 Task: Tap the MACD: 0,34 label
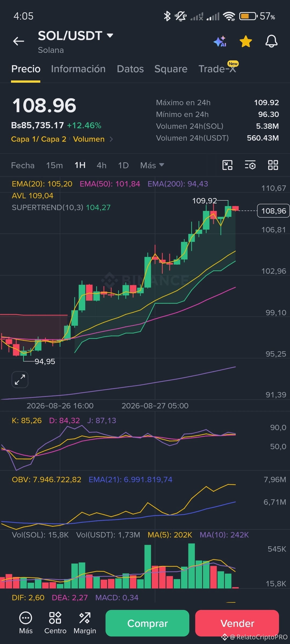point(117,598)
